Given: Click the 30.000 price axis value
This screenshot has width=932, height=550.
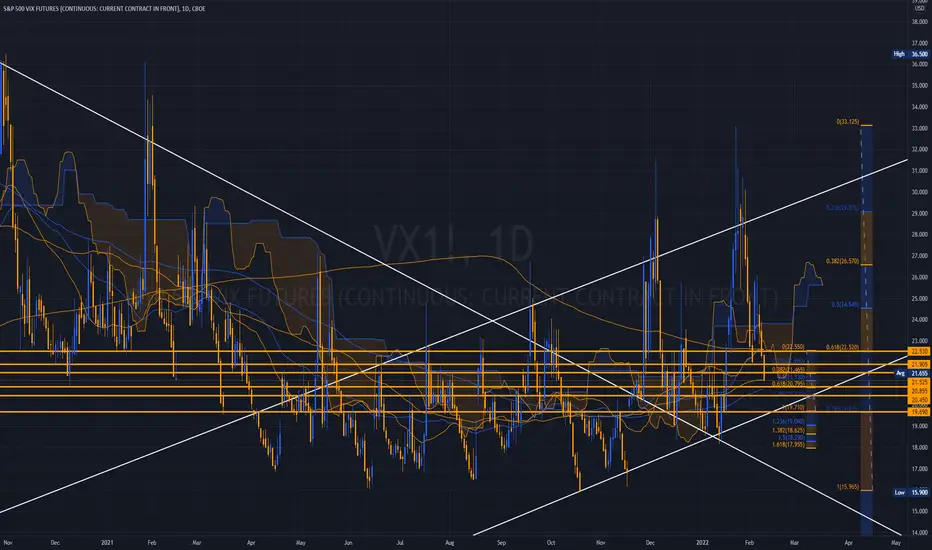Looking at the screenshot, I should [920, 192].
